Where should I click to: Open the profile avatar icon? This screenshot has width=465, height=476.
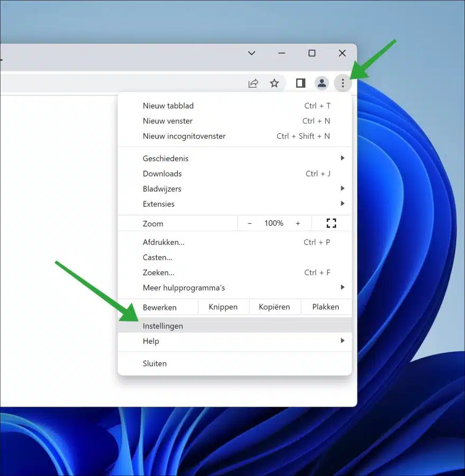[322, 83]
